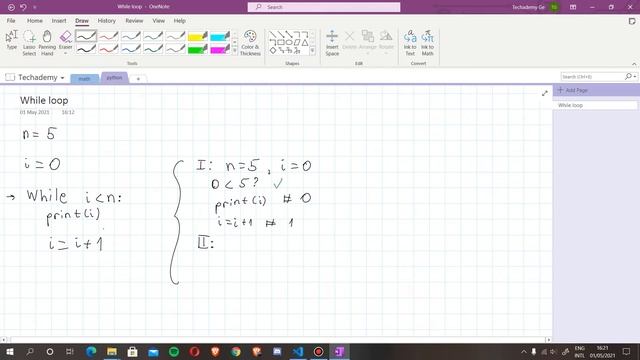Open Quick Access Toolbar customize dropdown

pyautogui.click(x=35, y=7)
